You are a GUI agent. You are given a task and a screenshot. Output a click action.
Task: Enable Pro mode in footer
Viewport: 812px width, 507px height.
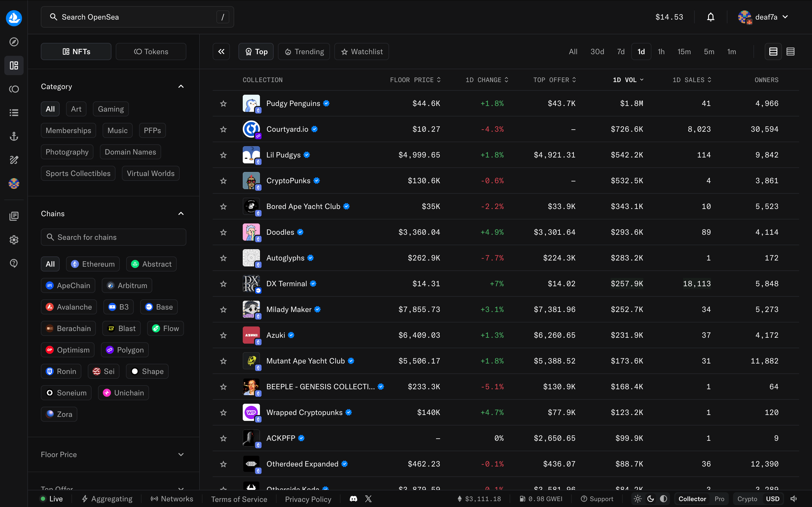(719, 499)
